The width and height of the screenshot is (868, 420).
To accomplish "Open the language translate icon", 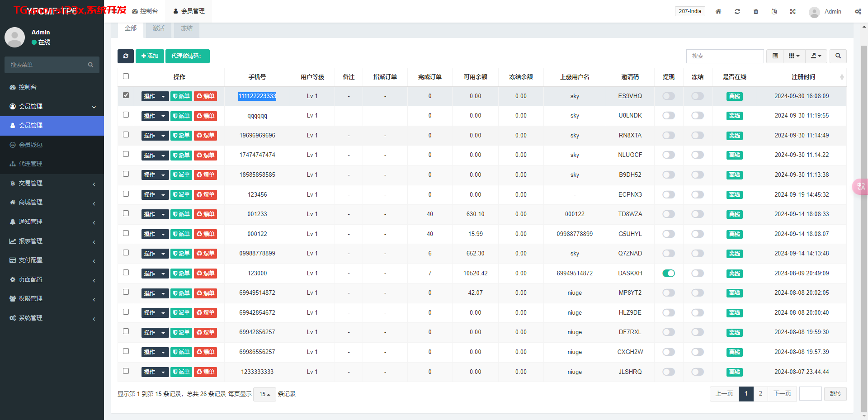I will click(774, 11).
